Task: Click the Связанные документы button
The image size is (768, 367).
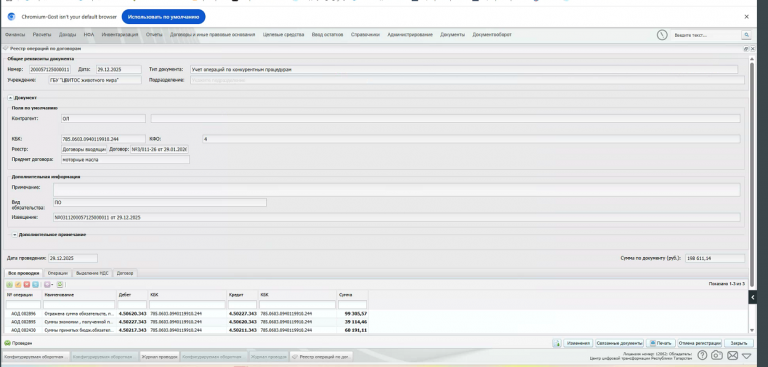Action: coord(619,343)
